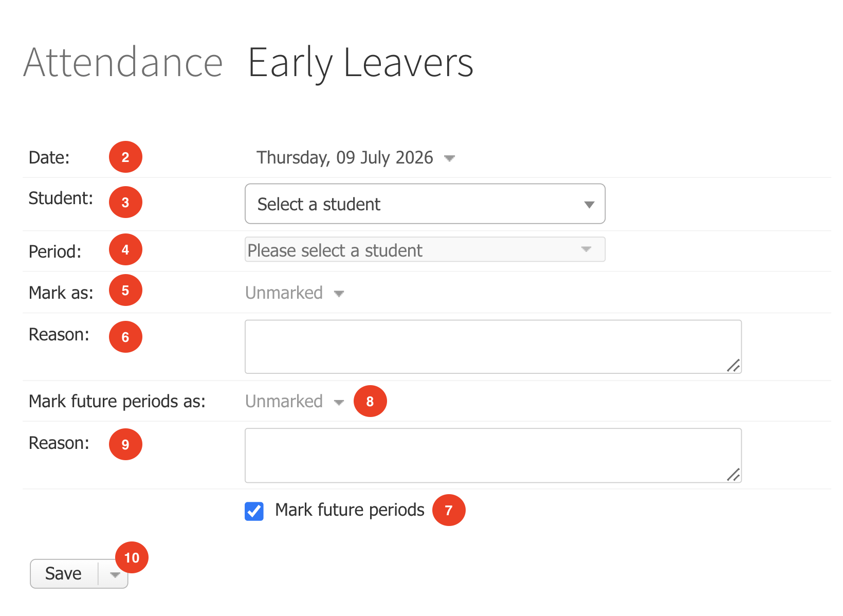Click into the first Reason text area
The image size is (843, 616).
[x=493, y=347]
